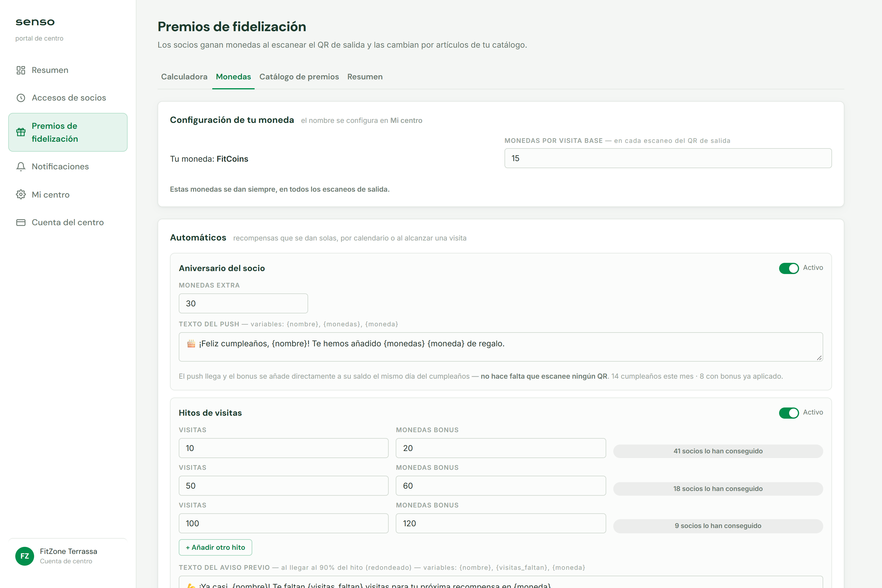Click the 'Configuración de tu moneda' heading
Image resolution: width=882 pixels, height=588 pixels.
(x=232, y=120)
